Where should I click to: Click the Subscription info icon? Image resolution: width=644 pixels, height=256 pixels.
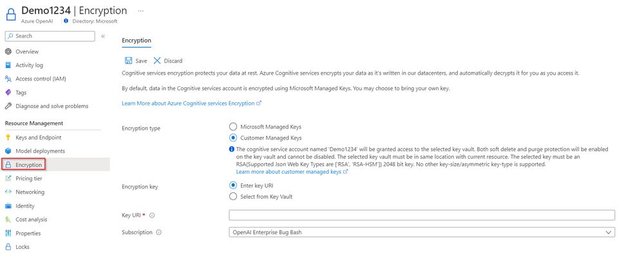point(159,232)
